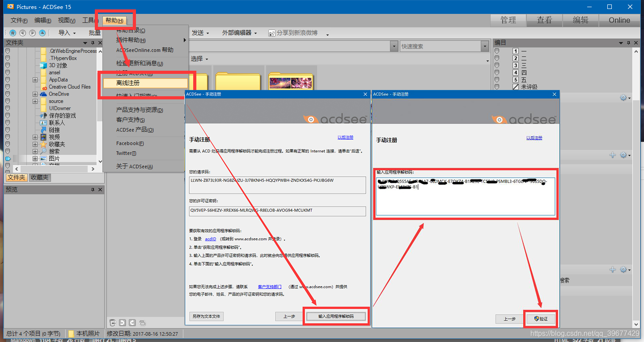Open the 选择 dropdown

pyautogui.click(x=199, y=59)
